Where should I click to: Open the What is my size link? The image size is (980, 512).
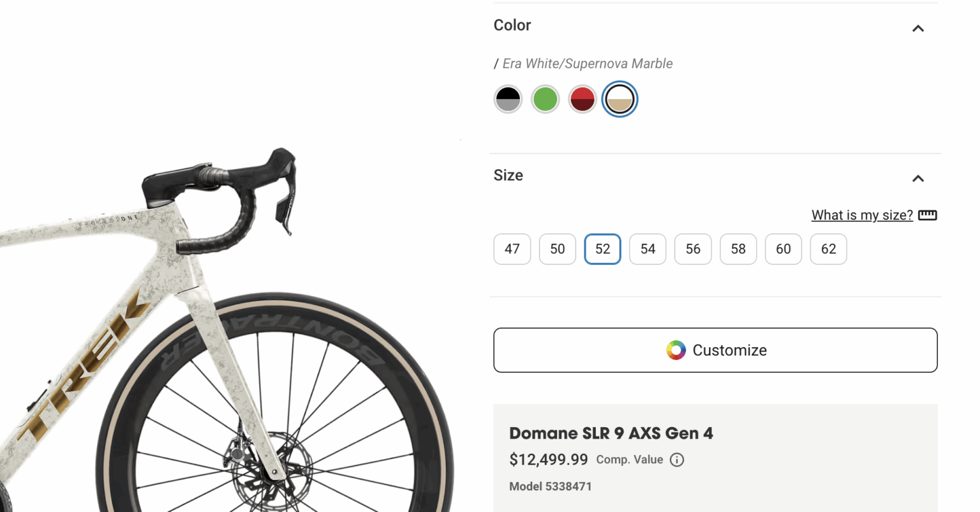pyautogui.click(x=861, y=215)
